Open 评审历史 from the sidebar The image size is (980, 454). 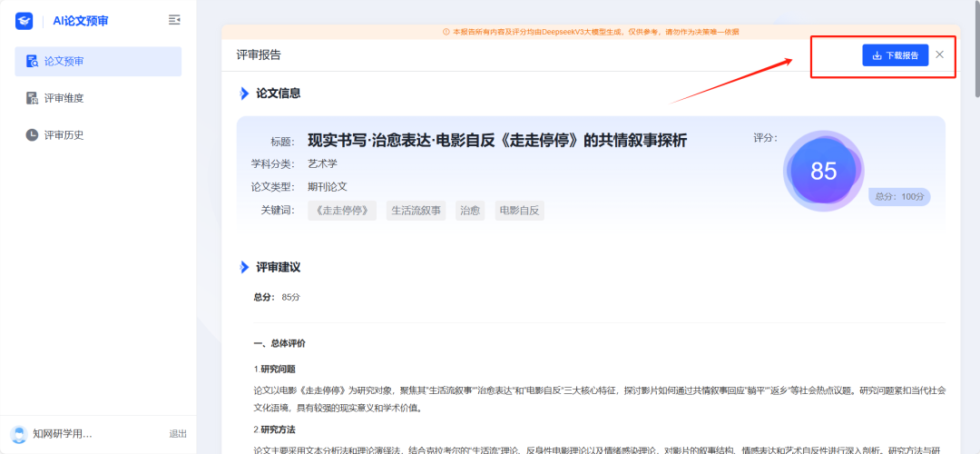point(64,135)
